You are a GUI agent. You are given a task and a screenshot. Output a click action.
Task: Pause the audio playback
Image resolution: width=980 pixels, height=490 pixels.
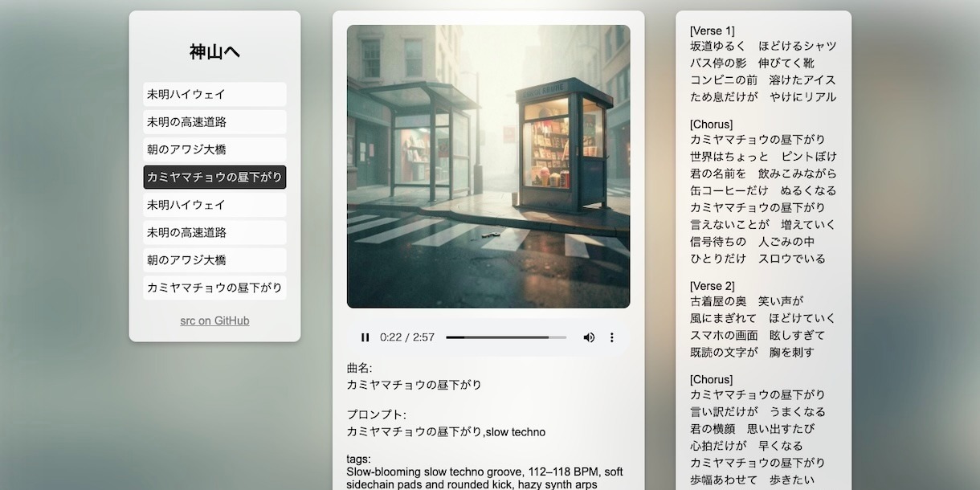click(365, 337)
